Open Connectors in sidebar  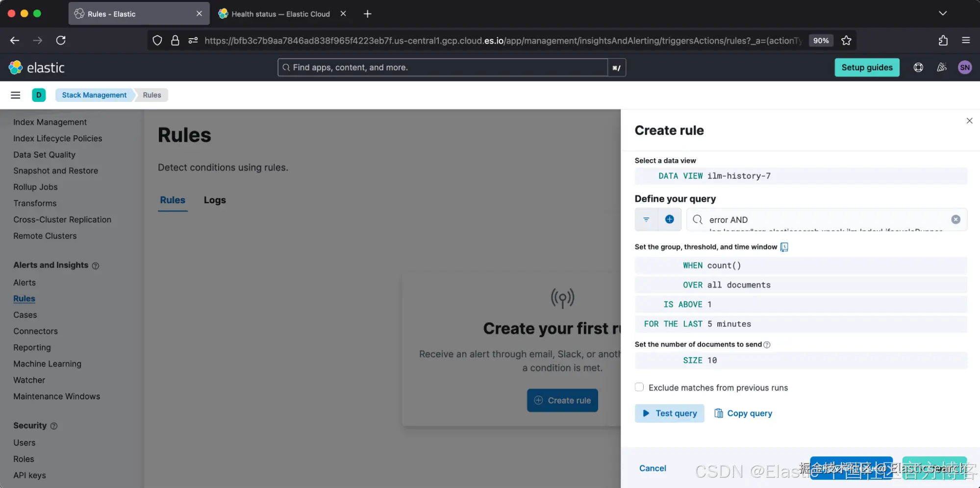tap(35, 331)
